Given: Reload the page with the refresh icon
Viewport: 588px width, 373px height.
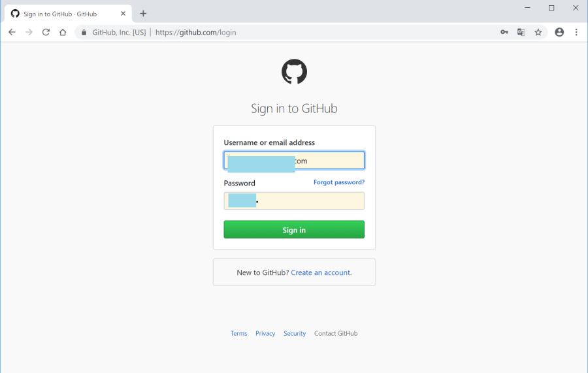Looking at the screenshot, I should pos(46,32).
